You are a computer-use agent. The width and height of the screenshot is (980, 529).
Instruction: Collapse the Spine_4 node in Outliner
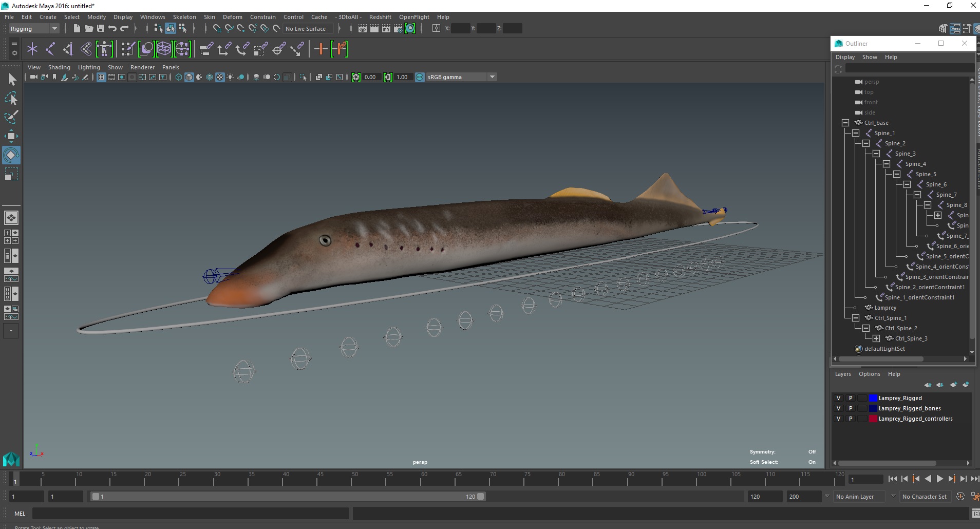[887, 164]
